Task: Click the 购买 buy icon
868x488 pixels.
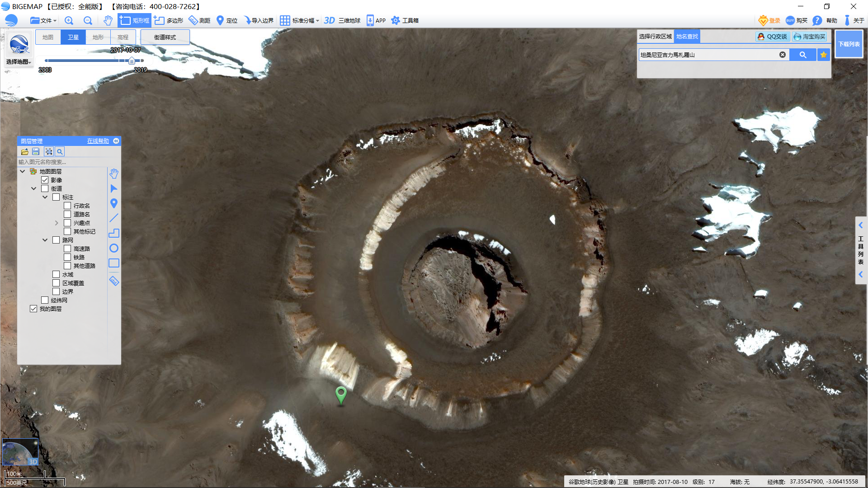Action: pyautogui.click(x=790, y=20)
